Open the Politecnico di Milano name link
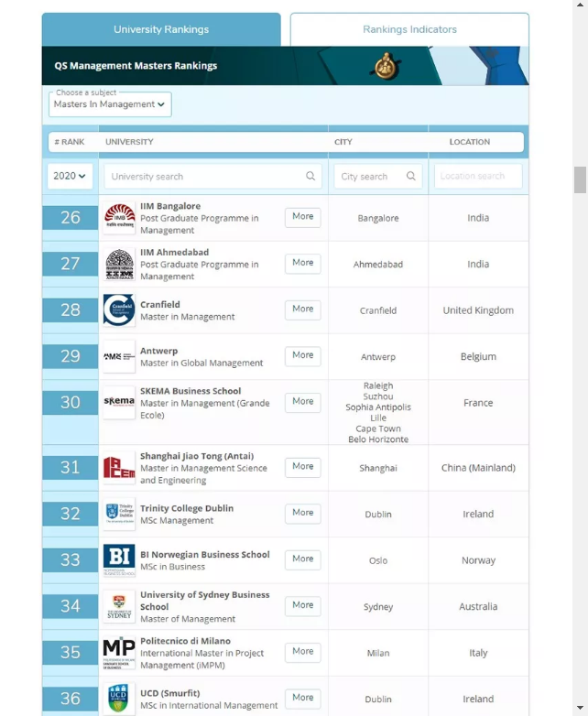The image size is (588, 716). (x=186, y=641)
